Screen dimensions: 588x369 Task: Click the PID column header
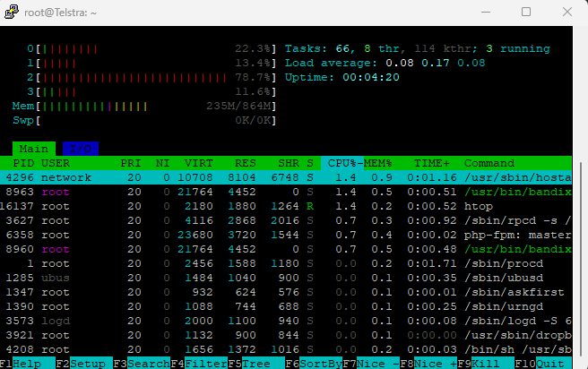tap(23, 163)
